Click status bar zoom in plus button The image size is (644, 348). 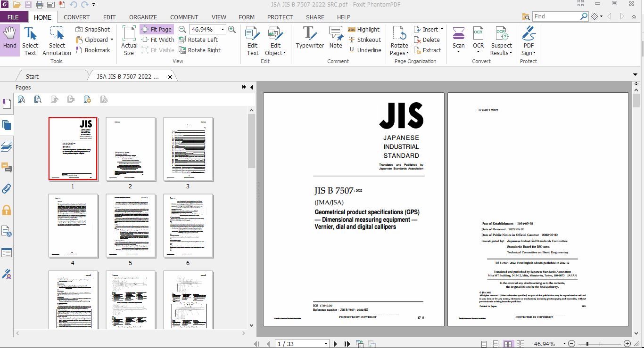[627, 344]
